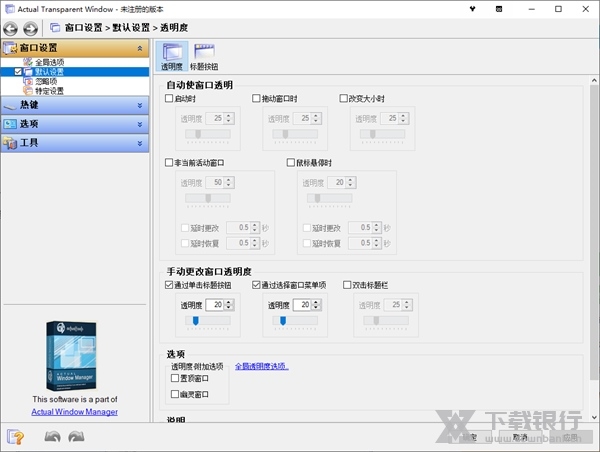Click the 通过单击标题按钮 transparency slider

pyautogui.click(x=208, y=320)
